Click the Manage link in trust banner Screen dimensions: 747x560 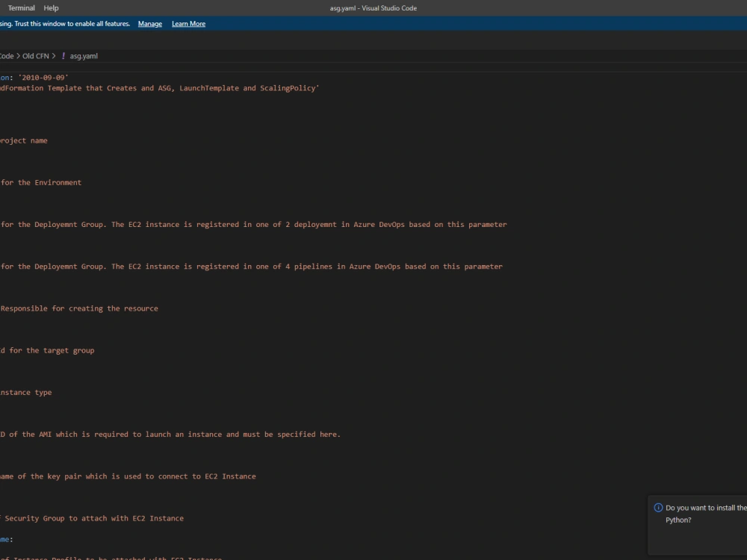(x=150, y=24)
